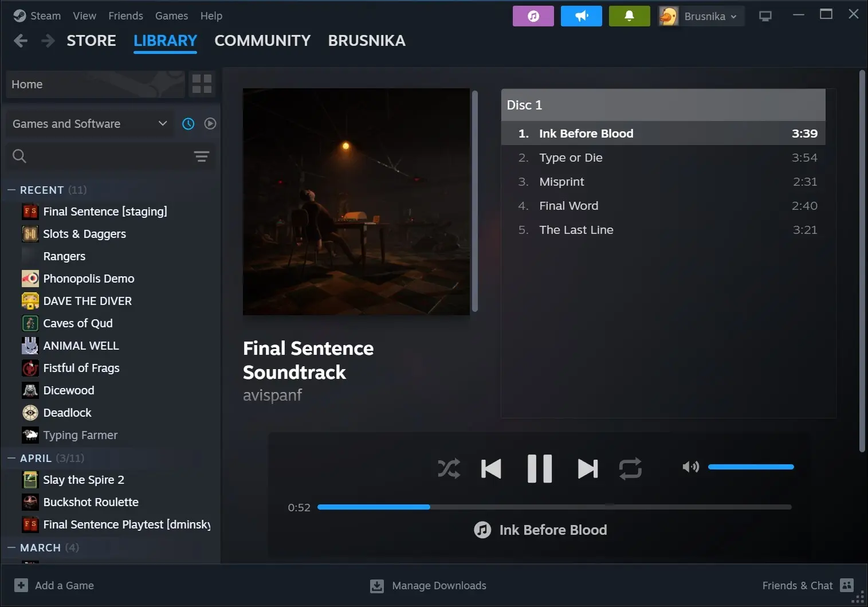Play track 2 Type or Die
This screenshot has height=607, width=868.
663,158
